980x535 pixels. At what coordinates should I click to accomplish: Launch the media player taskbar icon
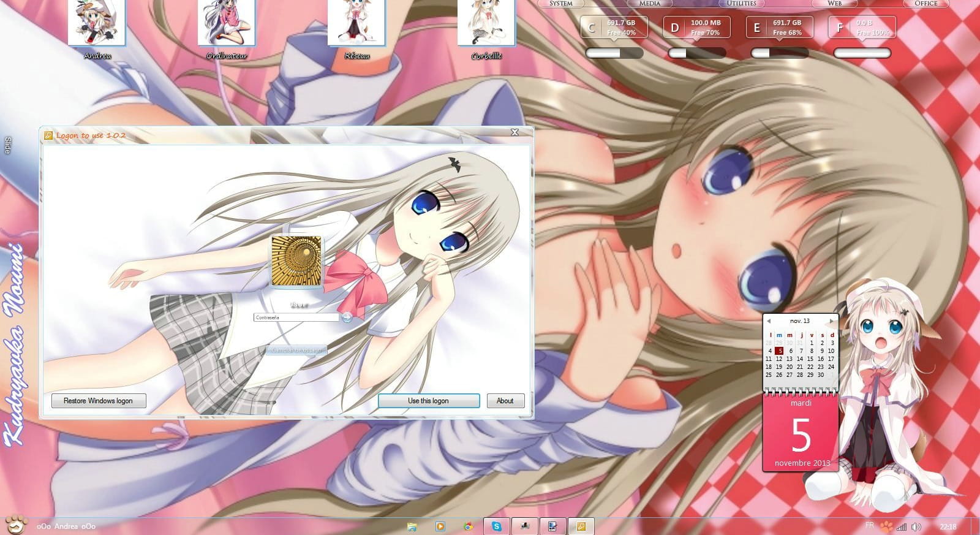(x=440, y=526)
